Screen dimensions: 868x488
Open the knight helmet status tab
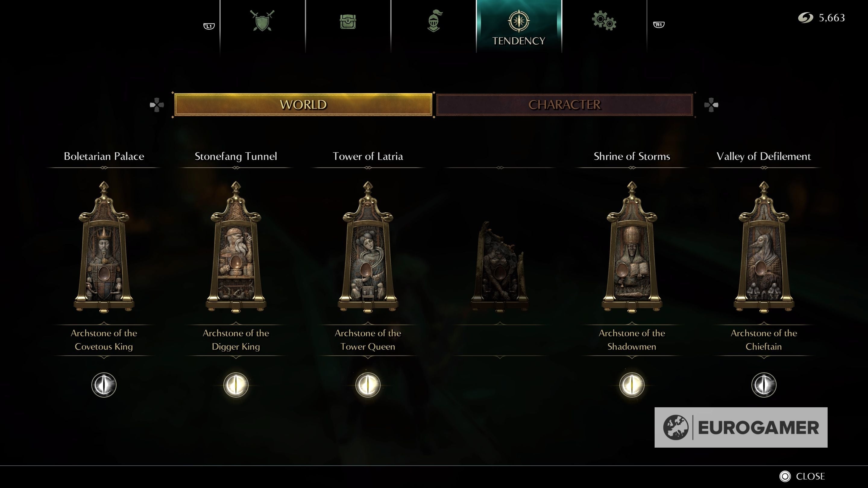pos(434,21)
